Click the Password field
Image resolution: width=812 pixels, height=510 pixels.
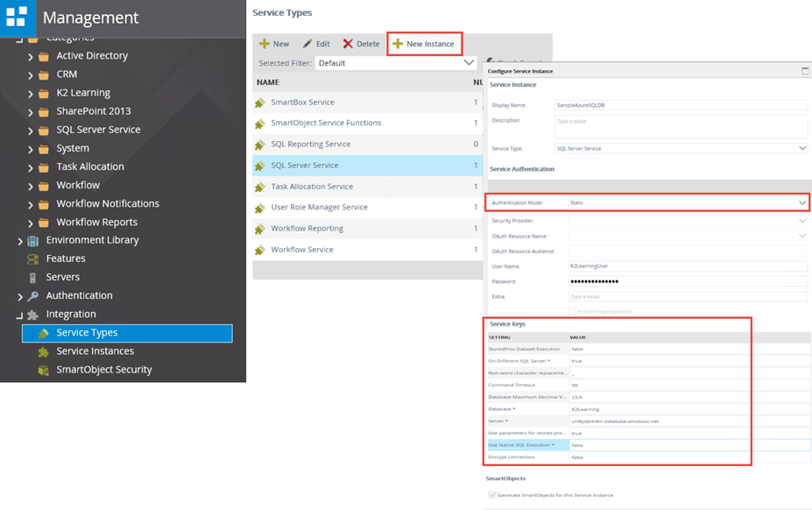tap(688, 281)
